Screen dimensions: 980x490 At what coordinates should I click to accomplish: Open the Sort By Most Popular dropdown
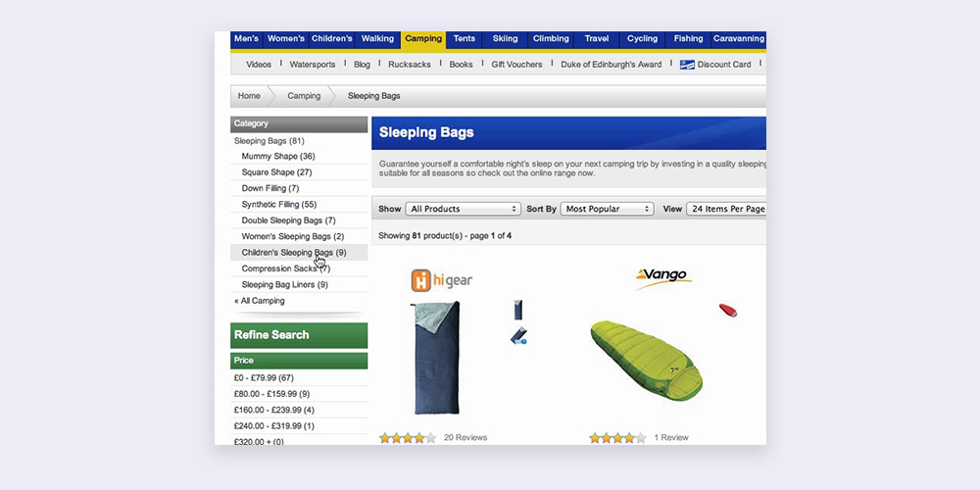[607, 209]
